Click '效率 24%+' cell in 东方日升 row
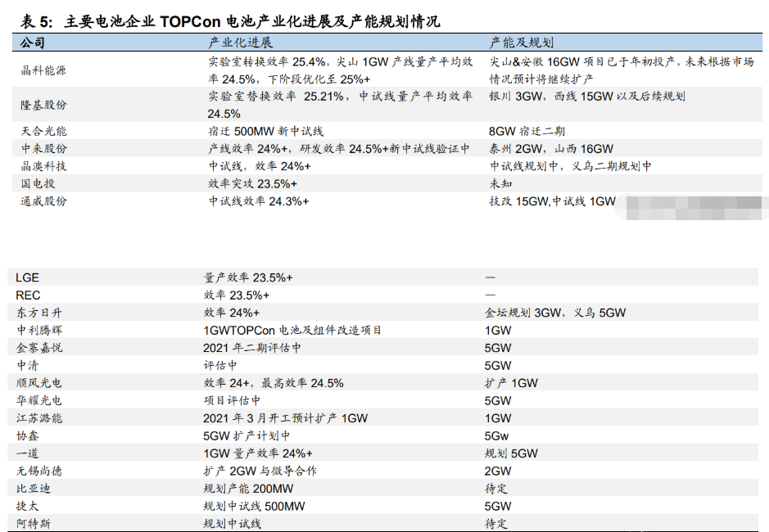 tap(232, 313)
